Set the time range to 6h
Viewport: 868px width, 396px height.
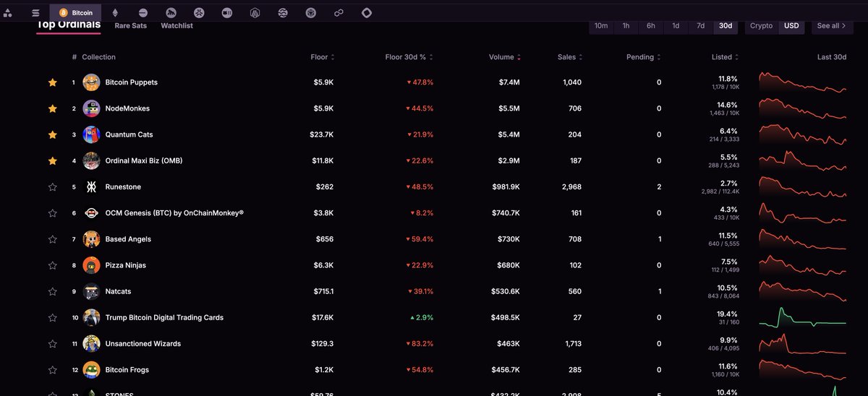click(651, 26)
